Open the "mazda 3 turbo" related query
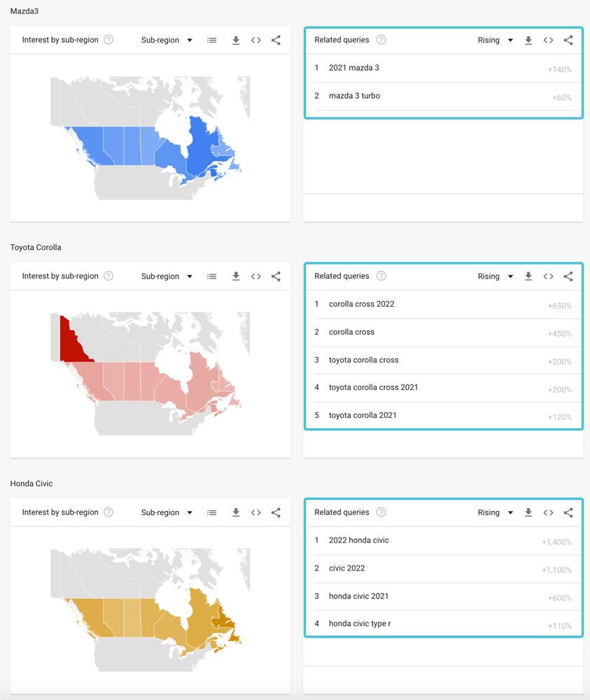 coord(354,96)
